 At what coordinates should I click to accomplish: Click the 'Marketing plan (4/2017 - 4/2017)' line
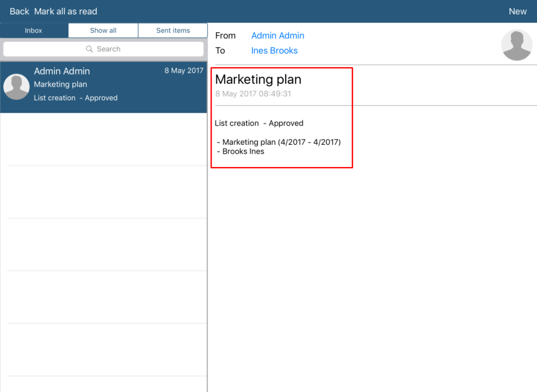[x=281, y=142]
